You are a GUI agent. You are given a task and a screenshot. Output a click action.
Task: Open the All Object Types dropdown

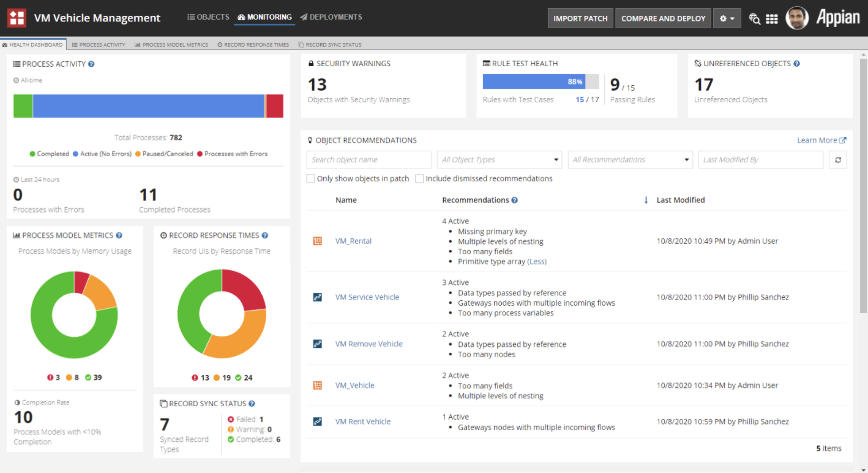click(x=499, y=159)
